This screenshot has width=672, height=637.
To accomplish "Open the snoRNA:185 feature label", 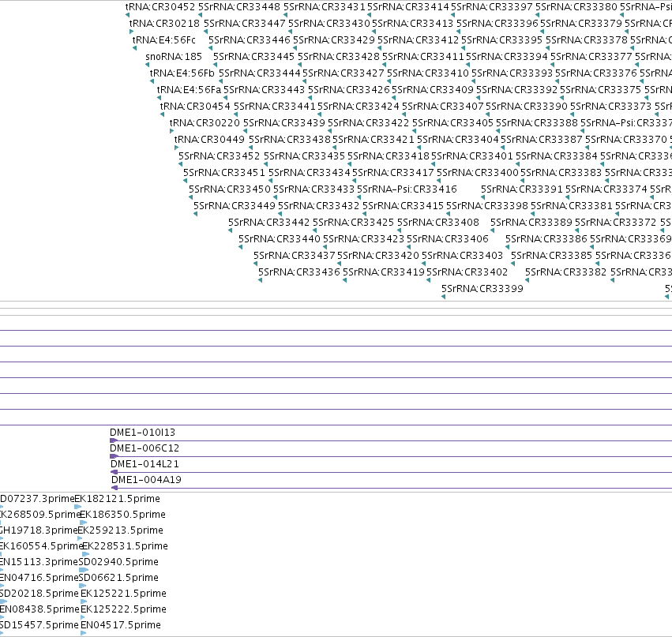I will click(x=174, y=57).
